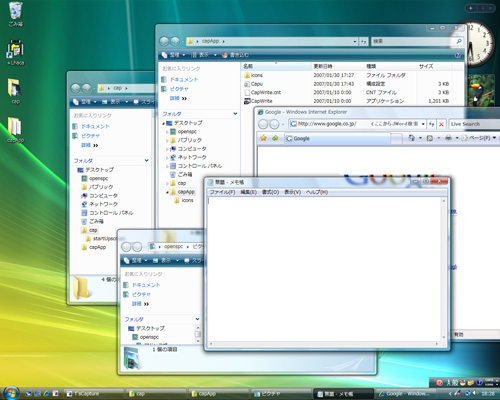
Task: Select ネットワーク in capApp folder tree
Action: 192,157
